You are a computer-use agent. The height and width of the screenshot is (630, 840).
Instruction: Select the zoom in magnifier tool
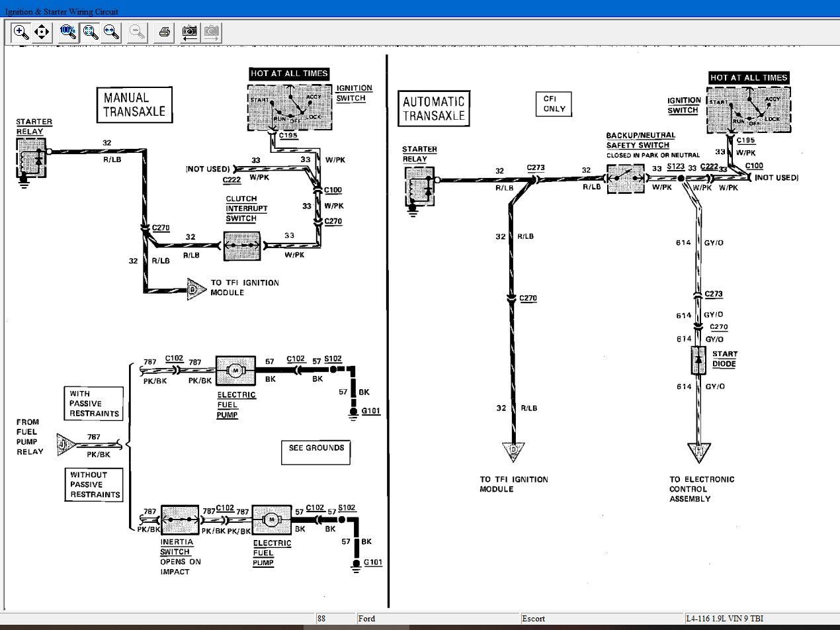21,32
